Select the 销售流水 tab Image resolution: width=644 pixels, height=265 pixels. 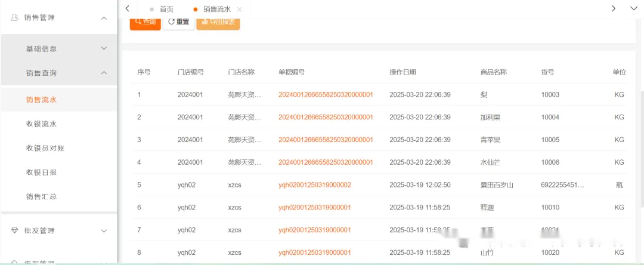pos(217,9)
